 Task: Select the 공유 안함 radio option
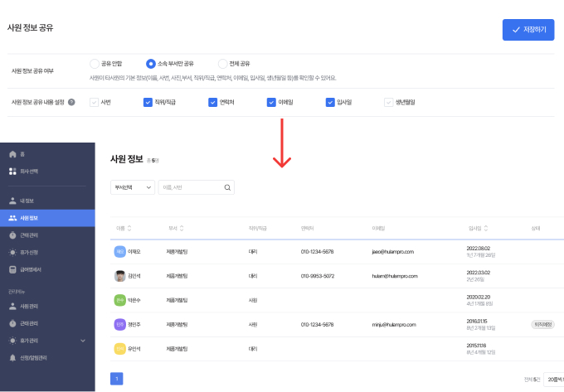pos(94,64)
